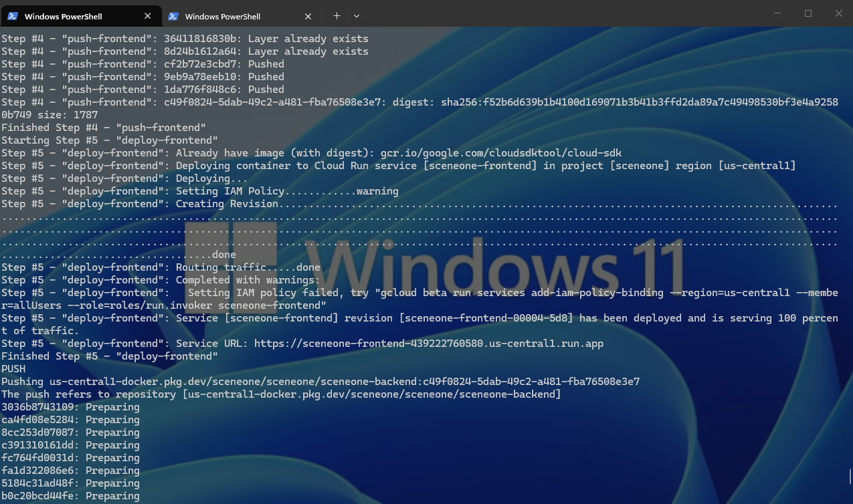Click 'Finished Step #4 - "push-frontend"' line
Image resolution: width=853 pixels, height=504 pixels.
coord(104,128)
